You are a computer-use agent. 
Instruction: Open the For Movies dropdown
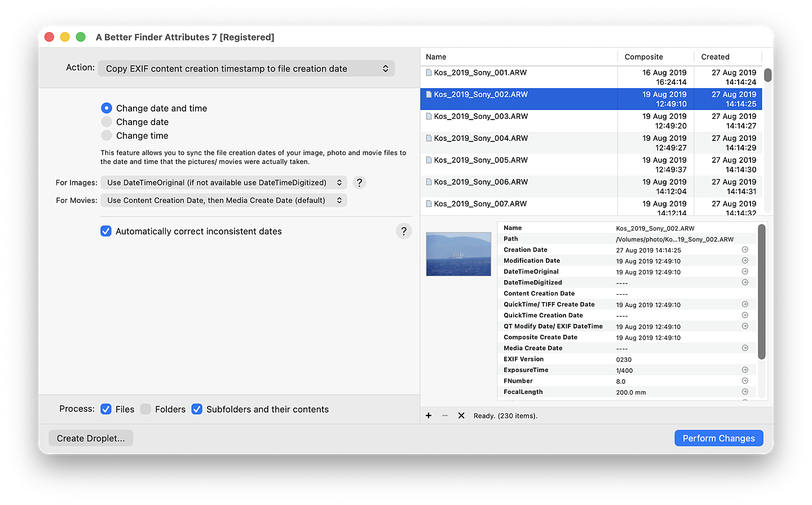click(x=224, y=200)
